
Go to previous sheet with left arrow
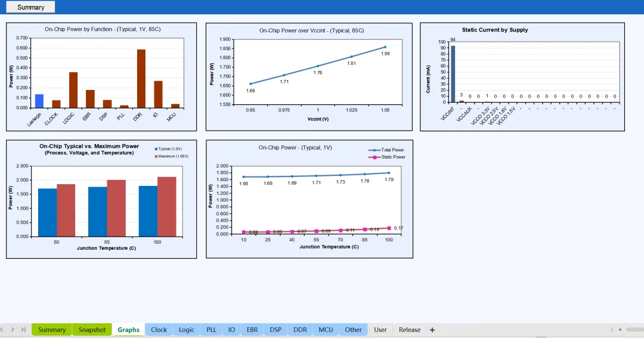(2, 330)
